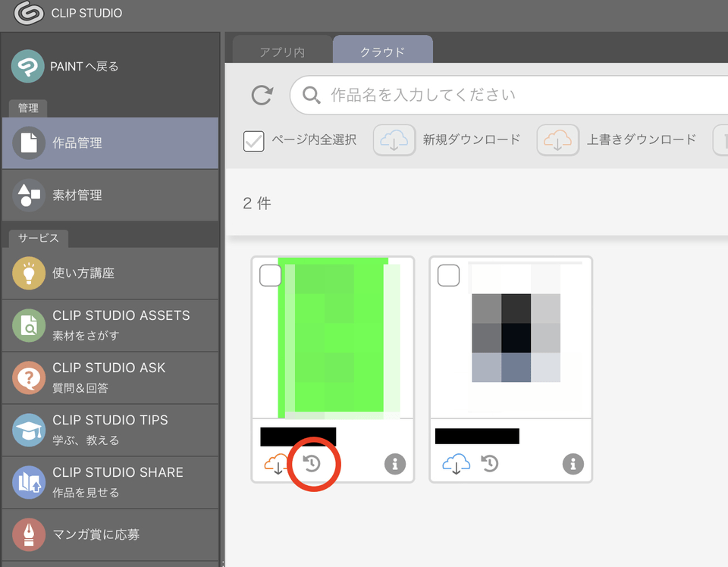Download the green work with orange cloud icon

pyautogui.click(x=276, y=464)
